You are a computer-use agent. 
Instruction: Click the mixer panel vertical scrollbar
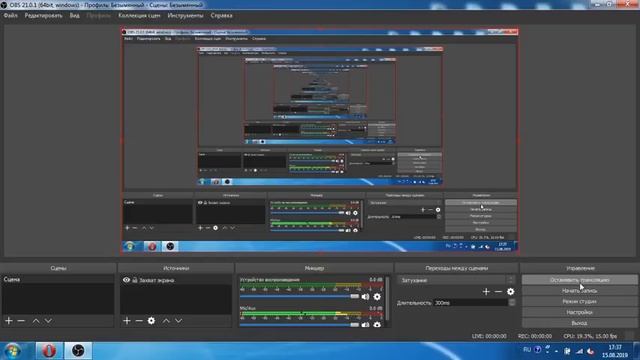(387, 299)
